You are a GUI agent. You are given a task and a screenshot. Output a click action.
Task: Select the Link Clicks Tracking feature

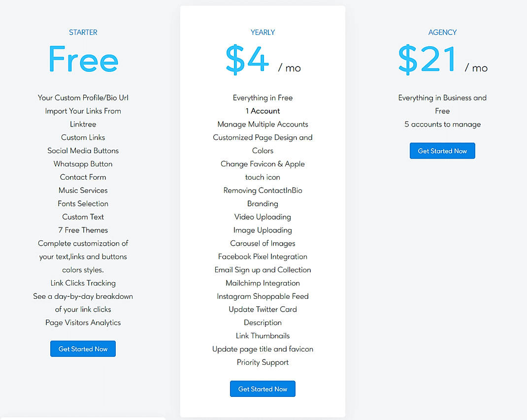(83, 283)
